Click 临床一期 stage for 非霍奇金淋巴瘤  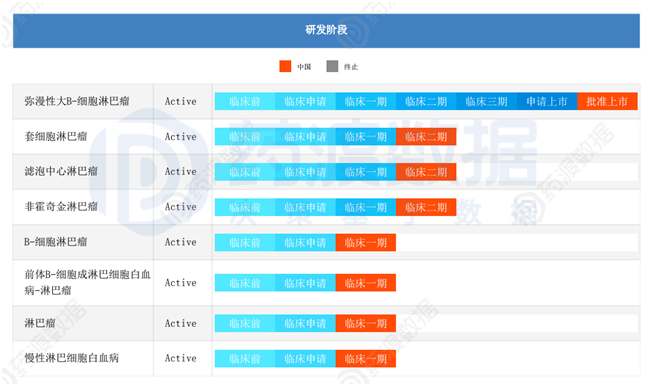366,207
